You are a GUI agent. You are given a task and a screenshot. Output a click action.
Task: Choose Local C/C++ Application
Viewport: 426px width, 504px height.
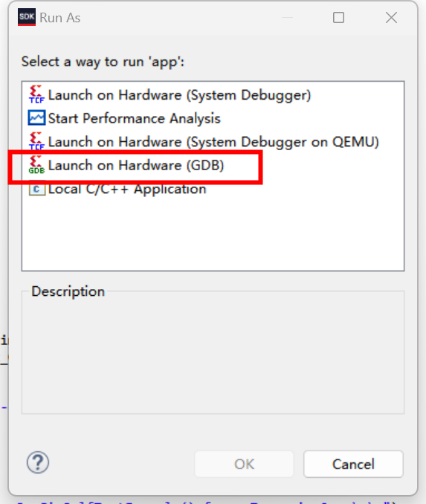pyautogui.click(x=127, y=189)
